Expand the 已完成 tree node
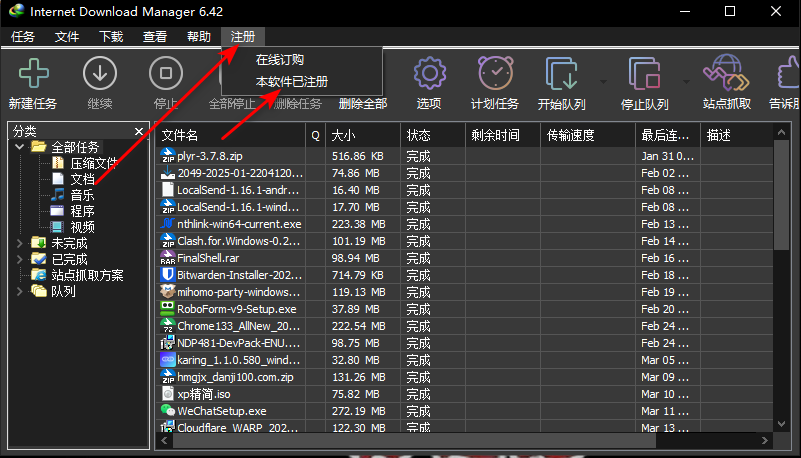Viewport: 801px width, 458px height. coord(20,259)
